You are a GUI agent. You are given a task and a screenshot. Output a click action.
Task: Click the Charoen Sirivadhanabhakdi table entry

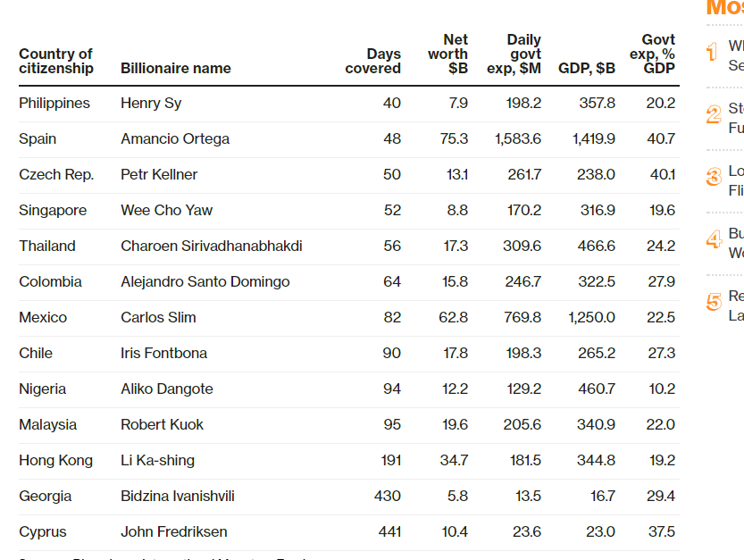(211, 247)
